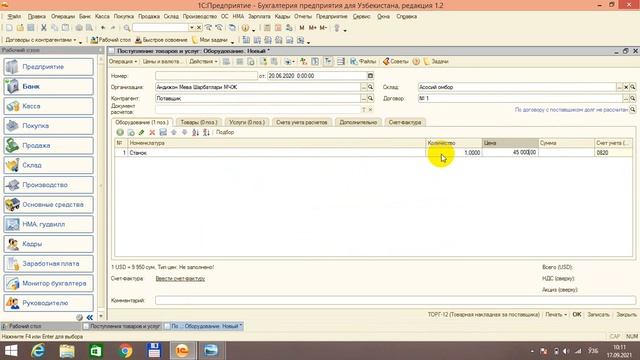This screenshot has height=360, width=640.
Task: Open the Файл menu
Action: pyautogui.click(x=14, y=16)
